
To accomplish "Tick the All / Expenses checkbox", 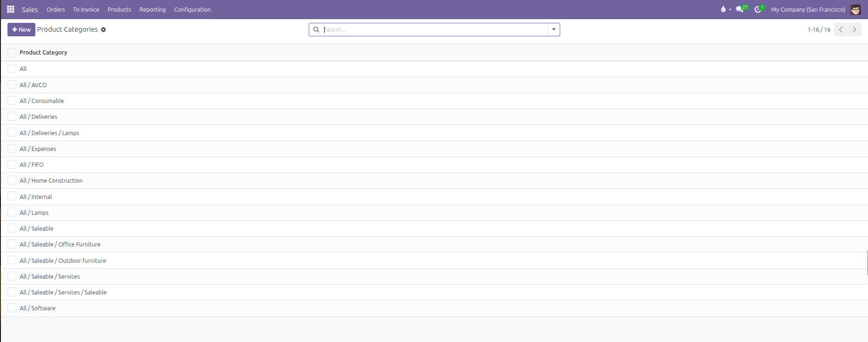I will click(12, 149).
